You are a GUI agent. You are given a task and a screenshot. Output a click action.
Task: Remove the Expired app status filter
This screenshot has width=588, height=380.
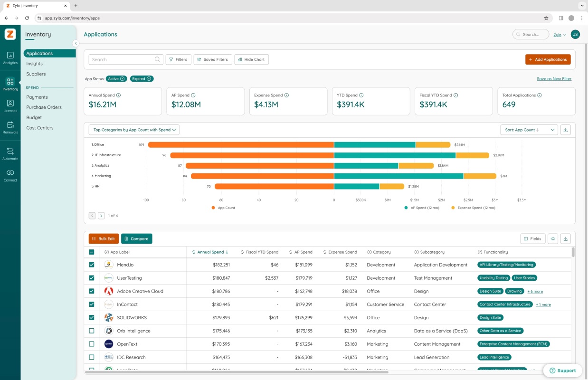coord(149,79)
